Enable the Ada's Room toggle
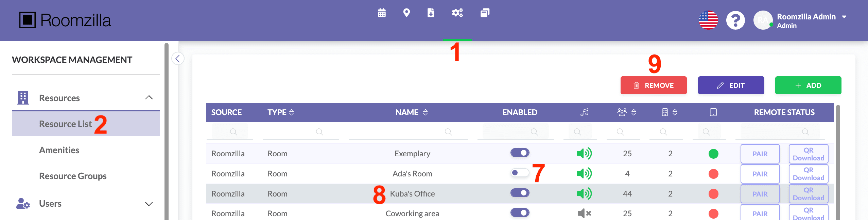 coord(520,173)
